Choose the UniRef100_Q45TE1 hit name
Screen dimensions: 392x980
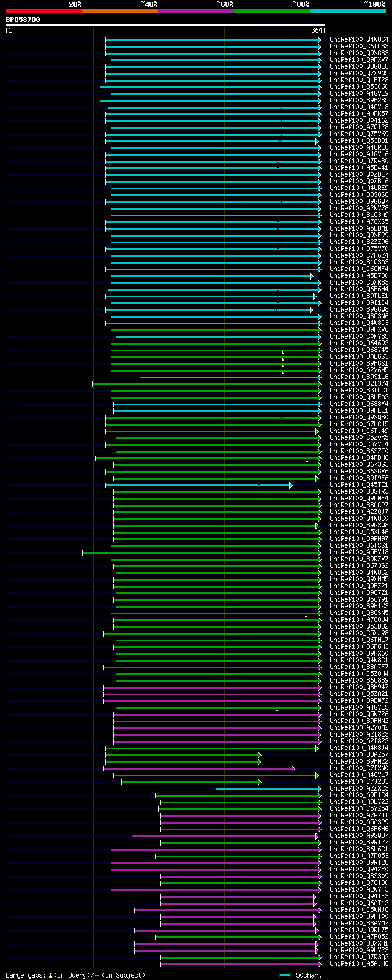click(x=359, y=484)
